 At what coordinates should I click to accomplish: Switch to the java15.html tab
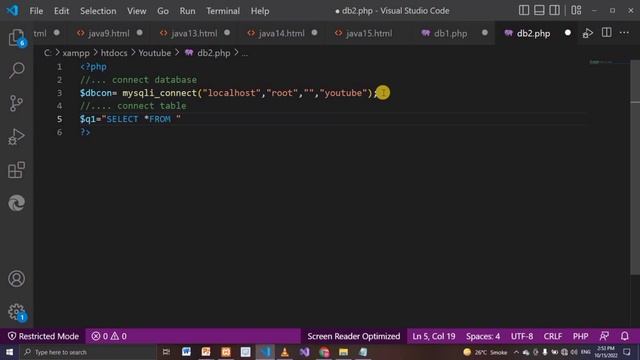pos(369,33)
